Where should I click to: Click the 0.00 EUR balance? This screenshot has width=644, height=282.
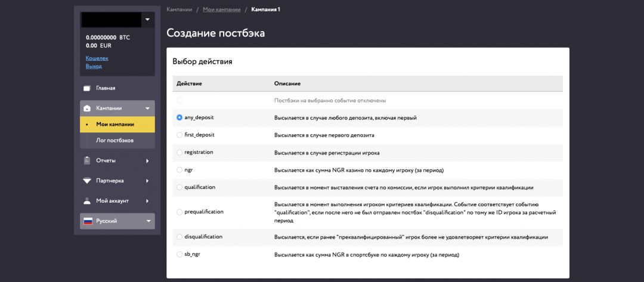(x=98, y=45)
